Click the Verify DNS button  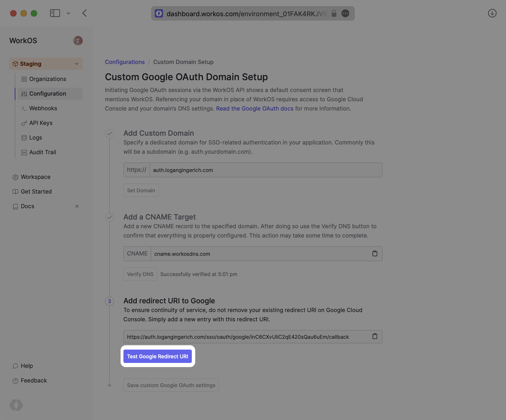click(140, 274)
